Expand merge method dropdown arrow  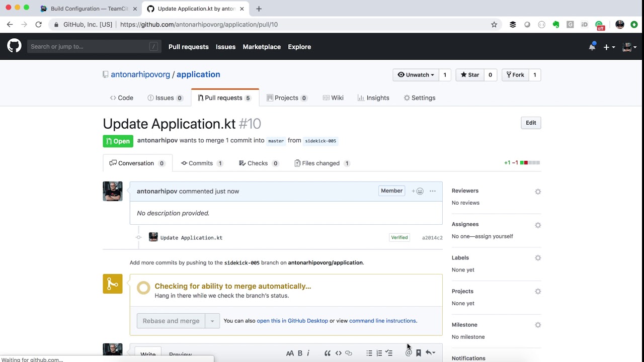pyautogui.click(x=212, y=321)
